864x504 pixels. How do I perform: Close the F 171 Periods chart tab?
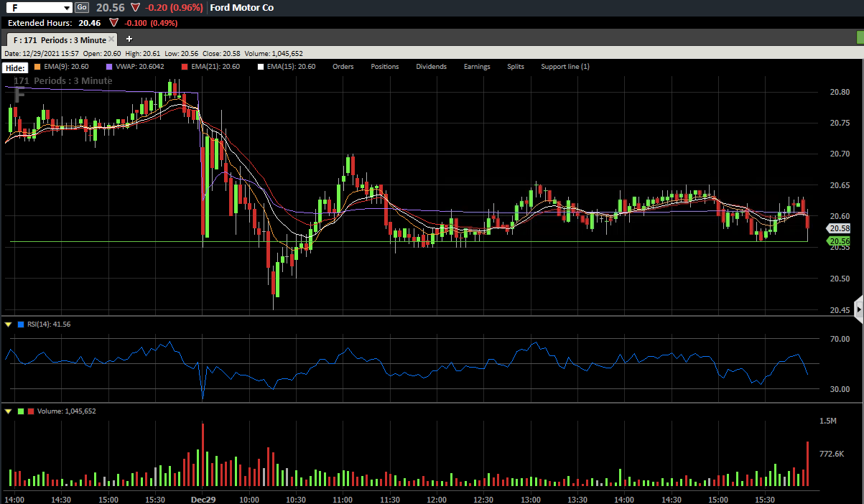coord(113,39)
